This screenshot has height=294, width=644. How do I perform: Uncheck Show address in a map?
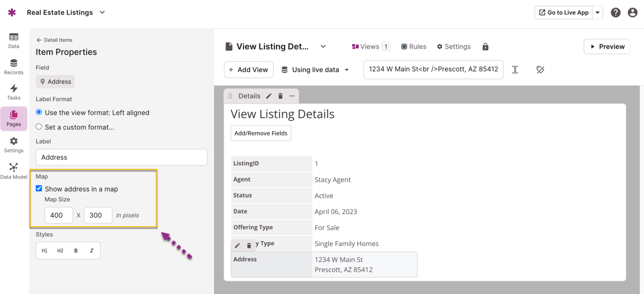(39, 188)
